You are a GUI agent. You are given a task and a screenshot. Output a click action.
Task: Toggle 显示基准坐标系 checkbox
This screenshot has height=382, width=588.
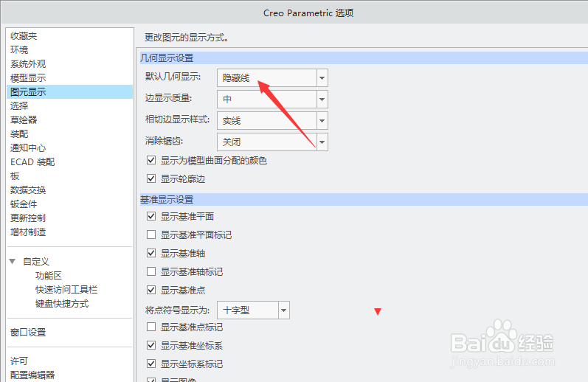pyautogui.click(x=151, y=346)
